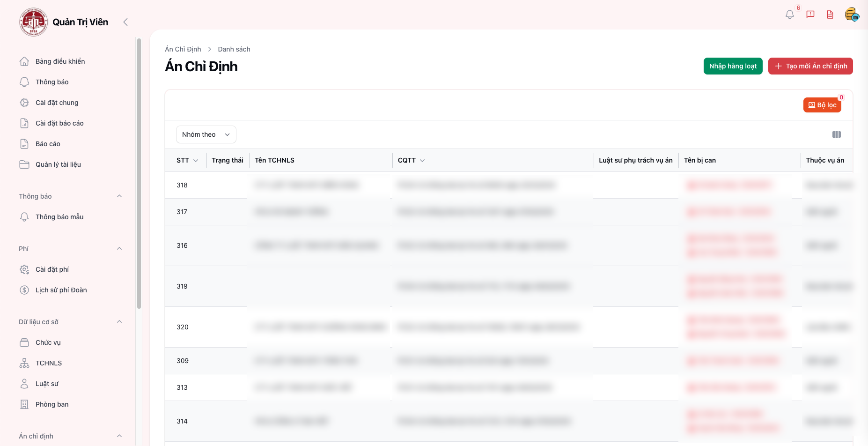Collapse the Phí sidebar section
This screenshot has width=868, height=446.
119,249
